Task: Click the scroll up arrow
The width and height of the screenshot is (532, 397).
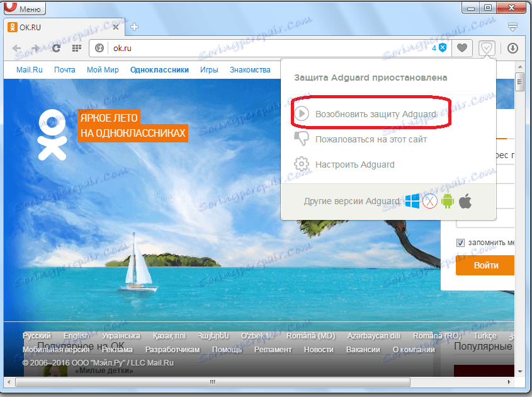Action: point(520,66)
